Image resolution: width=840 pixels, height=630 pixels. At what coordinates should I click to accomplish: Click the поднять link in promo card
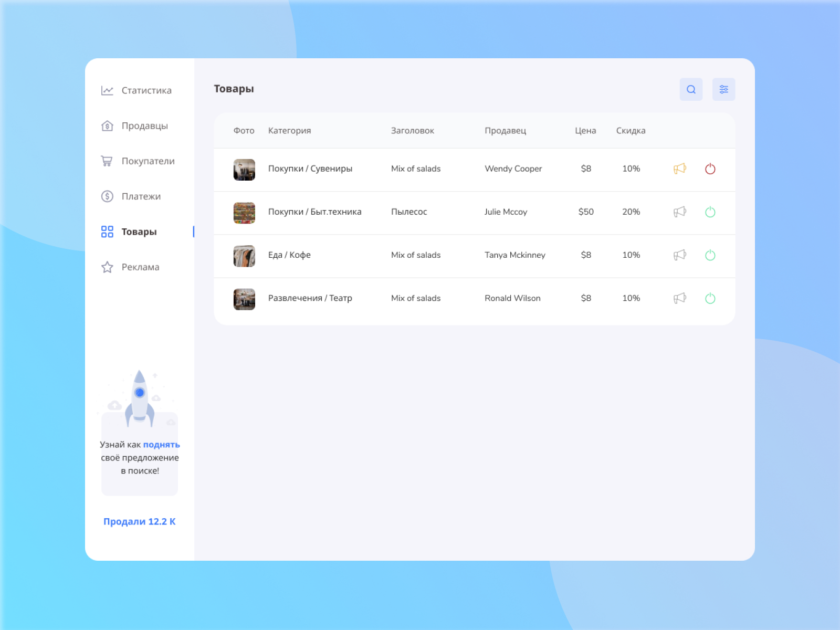tap(161, 445)
